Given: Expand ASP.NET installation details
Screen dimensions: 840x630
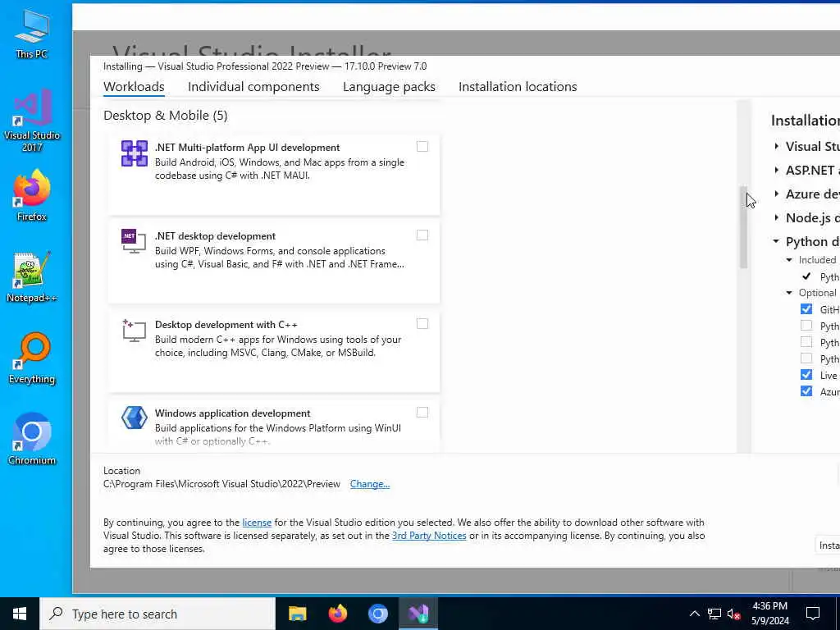Looking at the screenshot, I should click(776, 170).
